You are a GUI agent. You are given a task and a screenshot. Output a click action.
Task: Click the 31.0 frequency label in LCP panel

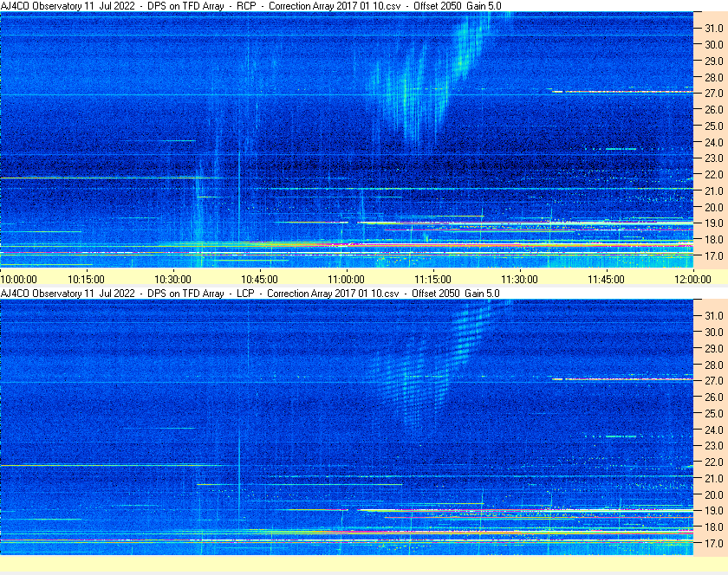pos(713,315)
